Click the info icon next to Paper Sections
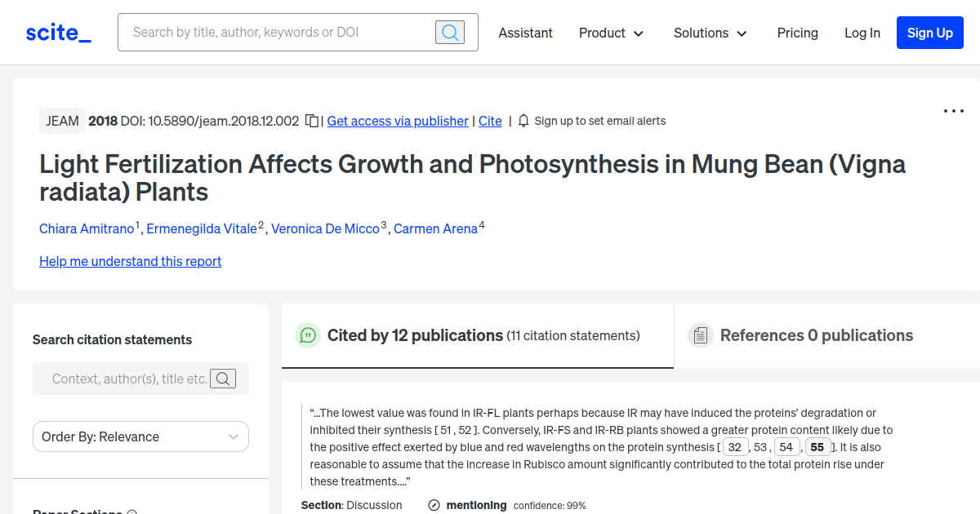 [x=132, y=511]
